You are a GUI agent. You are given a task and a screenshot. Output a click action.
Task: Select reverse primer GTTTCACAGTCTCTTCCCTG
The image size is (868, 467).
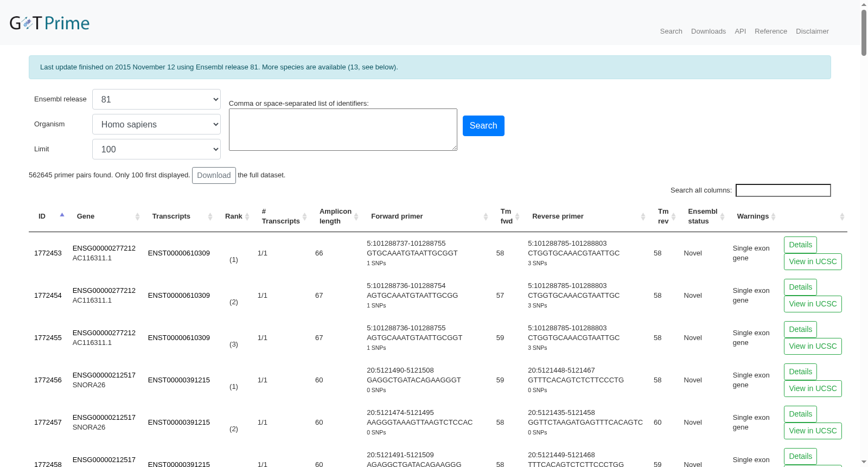576,380
